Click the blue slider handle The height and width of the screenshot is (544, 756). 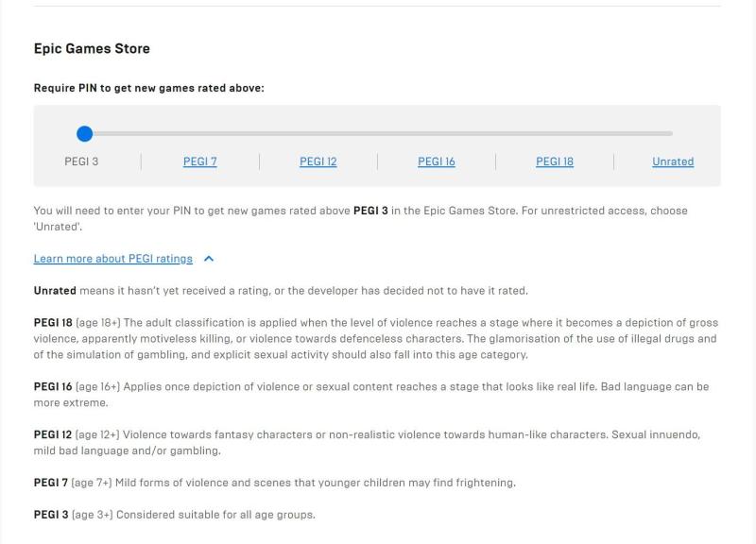[x=84, y=134]
